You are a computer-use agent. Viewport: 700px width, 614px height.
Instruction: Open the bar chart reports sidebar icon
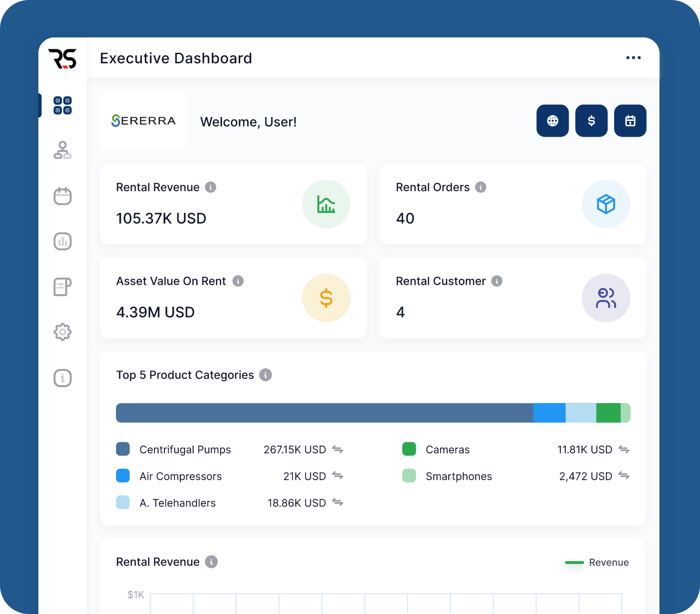coord(62,241)
